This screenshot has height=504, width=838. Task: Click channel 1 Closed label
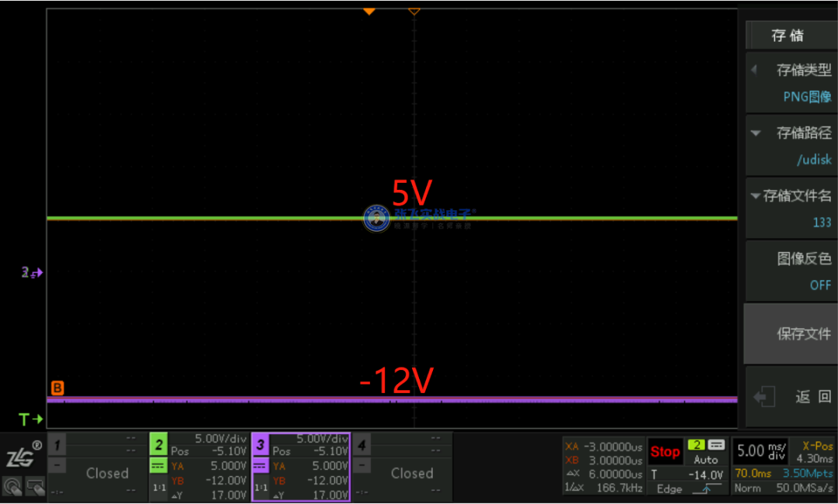pos(107,473)
